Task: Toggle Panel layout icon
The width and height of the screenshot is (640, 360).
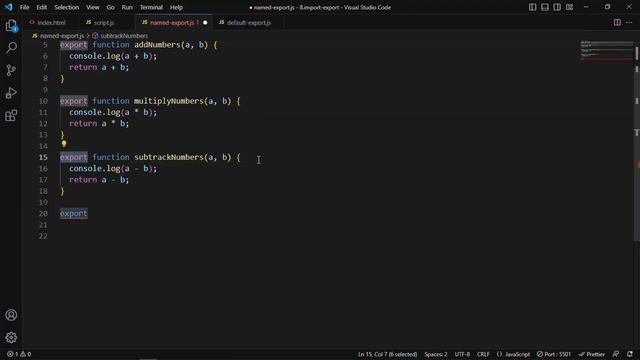Action: click(544, 7)
